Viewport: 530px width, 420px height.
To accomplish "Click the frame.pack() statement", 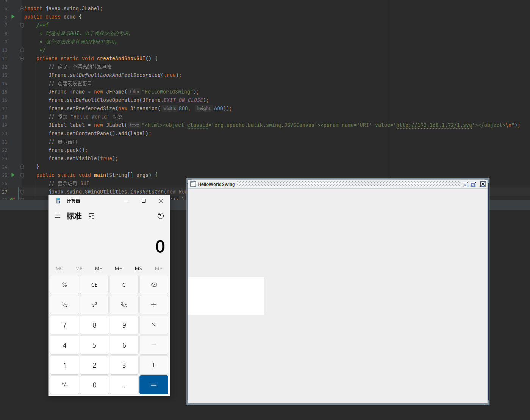I will tap(68, 150).
